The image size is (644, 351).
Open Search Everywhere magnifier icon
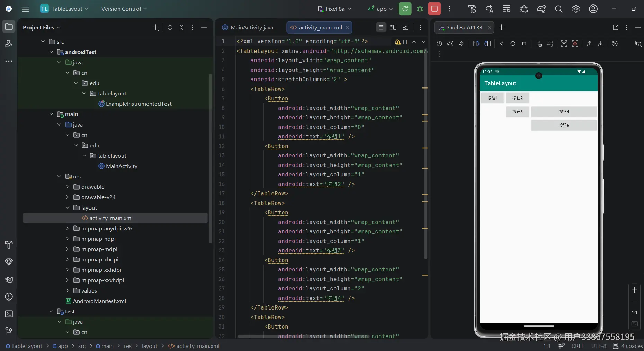coord(558,9)
